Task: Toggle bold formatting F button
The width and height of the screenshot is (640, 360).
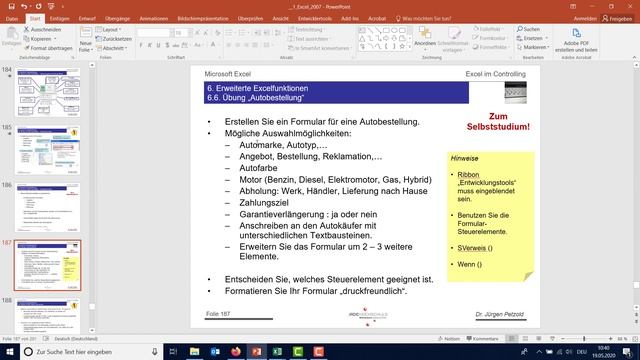Action: (x=141, y=45)
